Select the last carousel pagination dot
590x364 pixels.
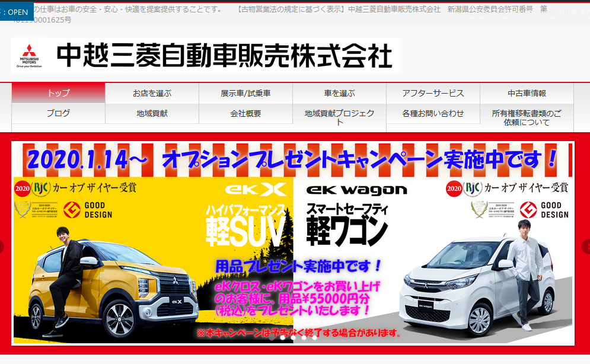(x=314, y=338)
